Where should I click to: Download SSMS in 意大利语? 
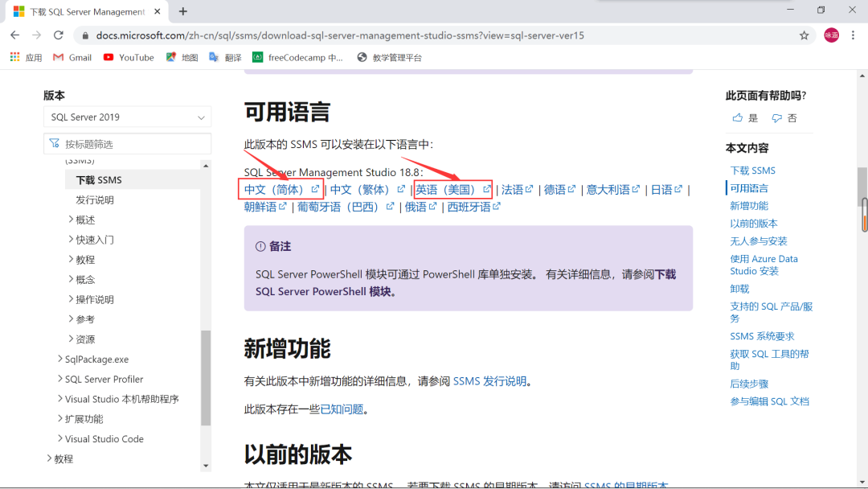[612, 189]
